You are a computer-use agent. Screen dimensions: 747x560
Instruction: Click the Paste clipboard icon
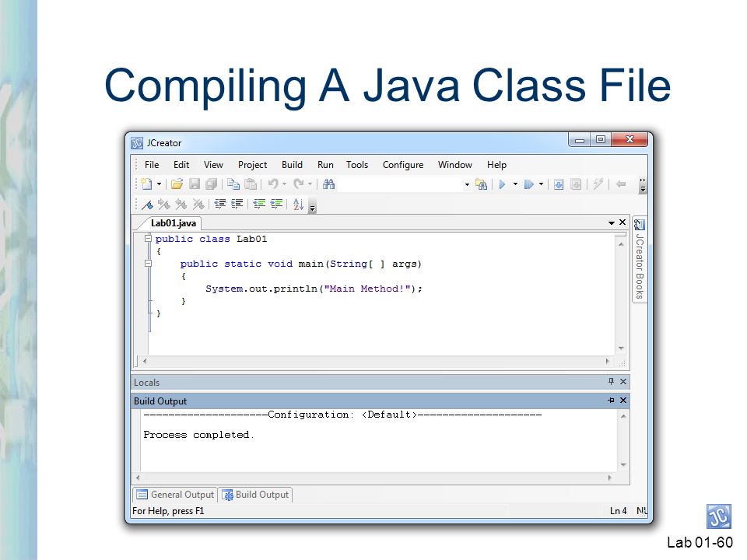[x=251, y=184]
